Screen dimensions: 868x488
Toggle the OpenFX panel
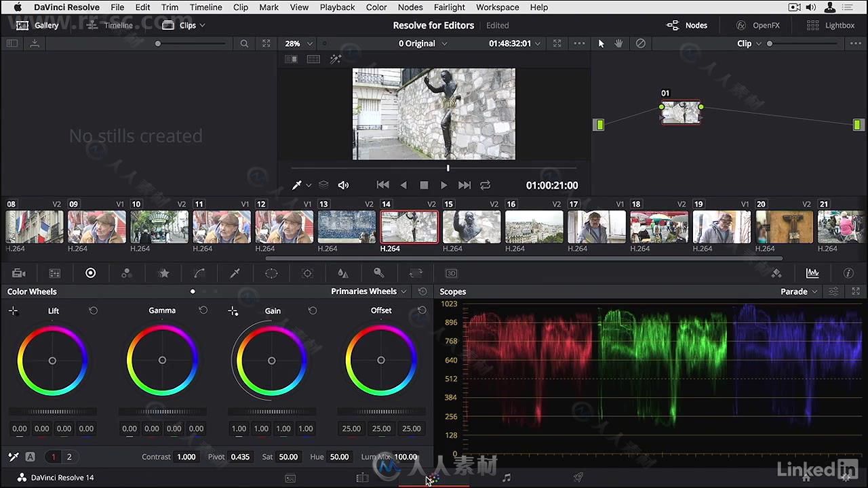[758, 25]
